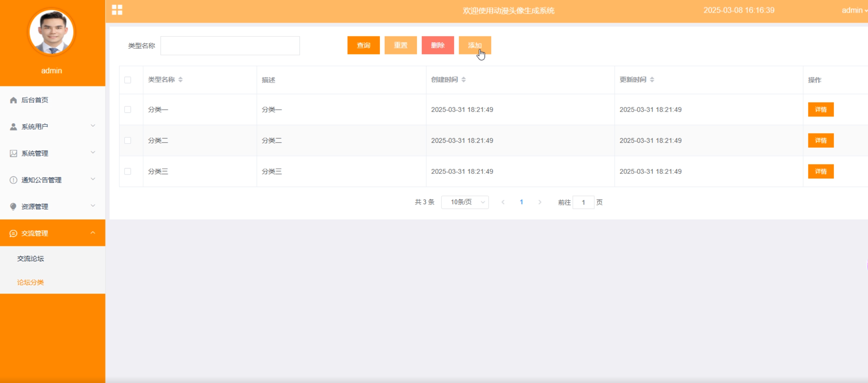Click the 描述 column header
Screen dimensions: 868x383
tap(341, 80)
